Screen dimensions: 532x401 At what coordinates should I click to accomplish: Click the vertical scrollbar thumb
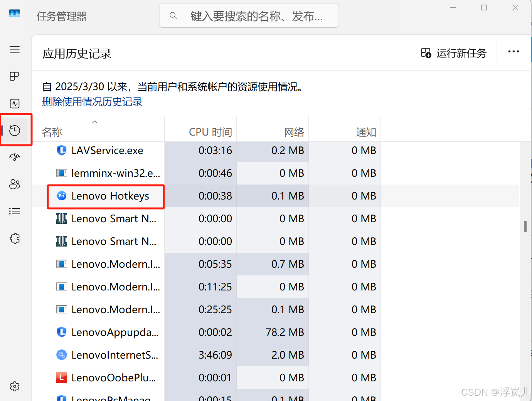tap(525, 226)
